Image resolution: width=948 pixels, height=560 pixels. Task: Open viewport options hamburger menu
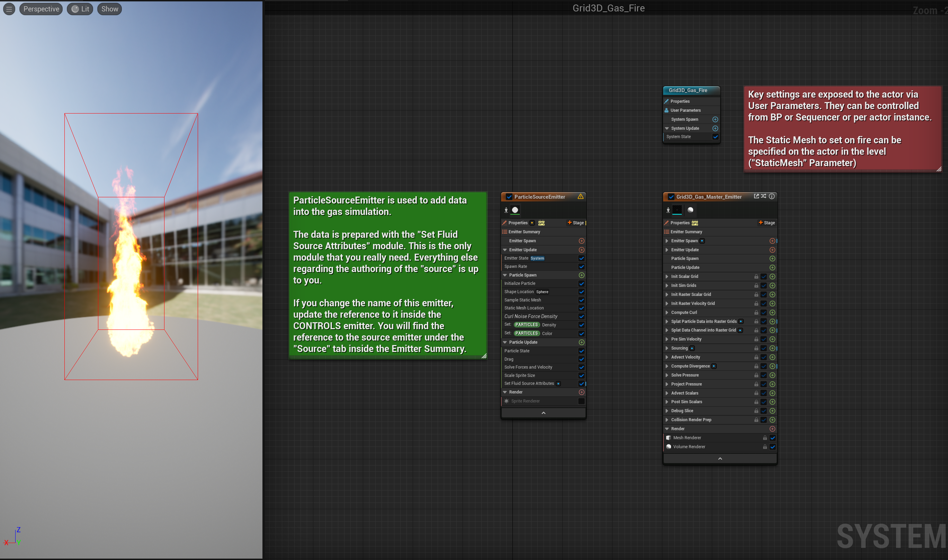(x=9, y=9)
